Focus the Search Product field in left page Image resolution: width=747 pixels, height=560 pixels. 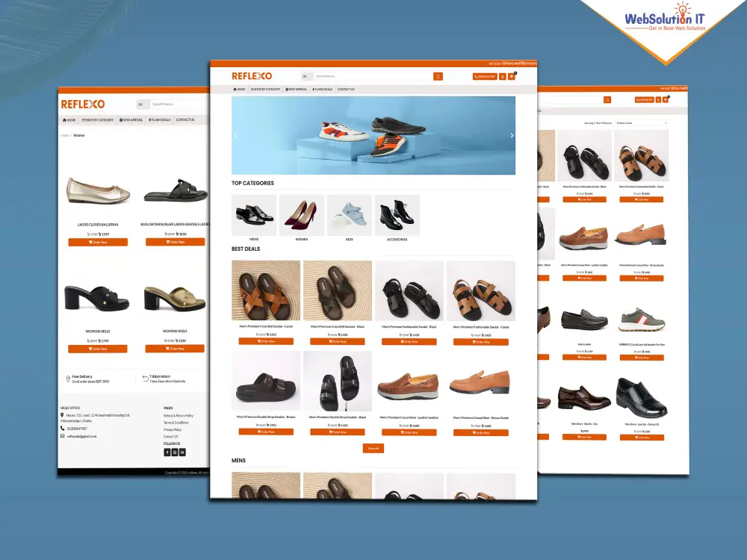179,104
